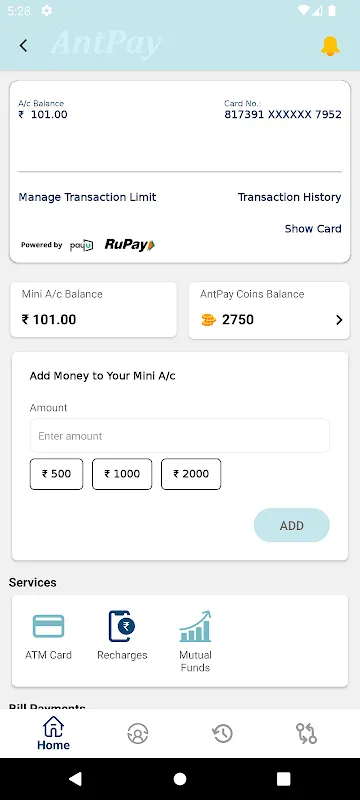This screenshot has width=360, height=800.
Task: Open the transfer arrows icon in bottom bar
Action: (306, 734)
